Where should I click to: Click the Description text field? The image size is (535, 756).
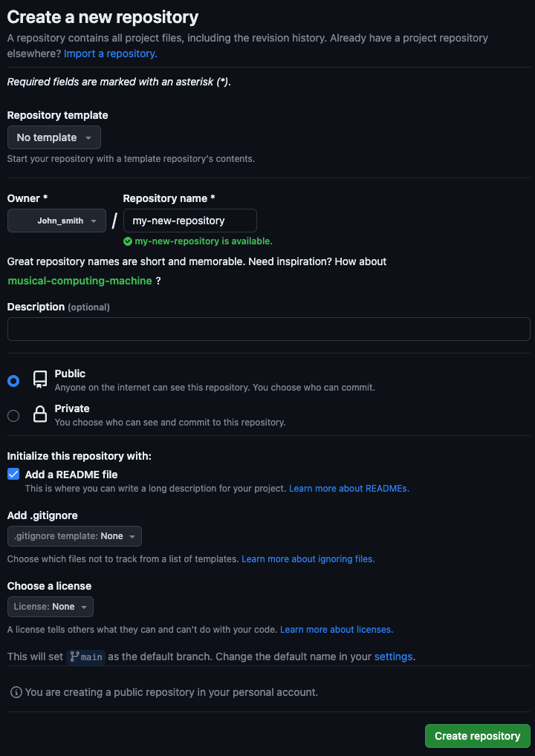(x=269, y=329)
